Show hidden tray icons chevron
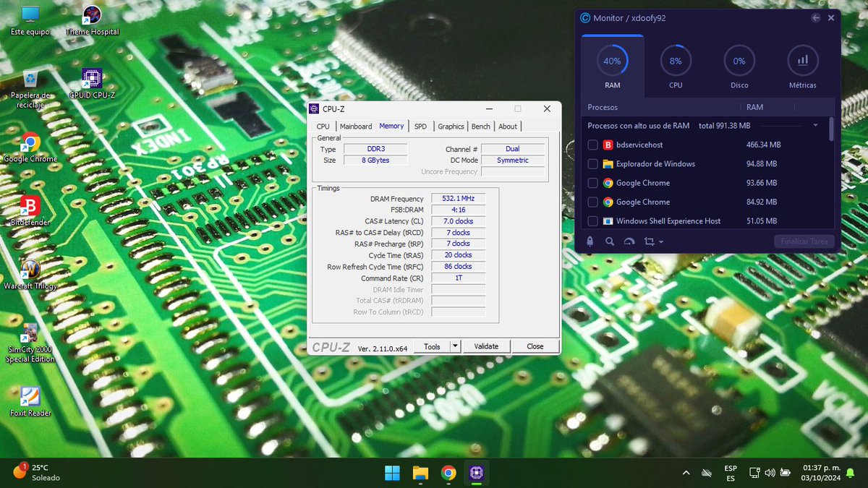The image size is (868, 488). click(x=686, y=474)
